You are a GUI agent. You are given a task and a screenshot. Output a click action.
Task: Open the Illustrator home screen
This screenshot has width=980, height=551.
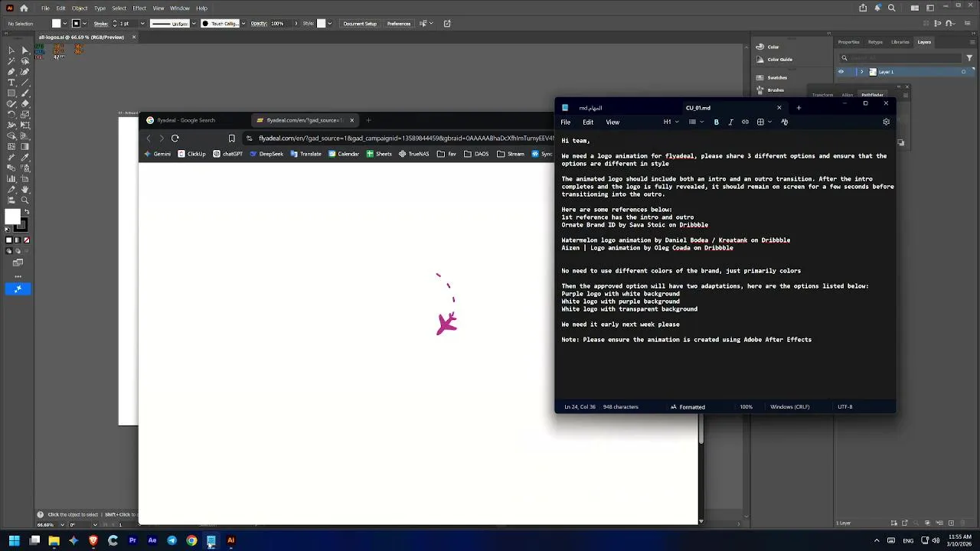(24, 8)
